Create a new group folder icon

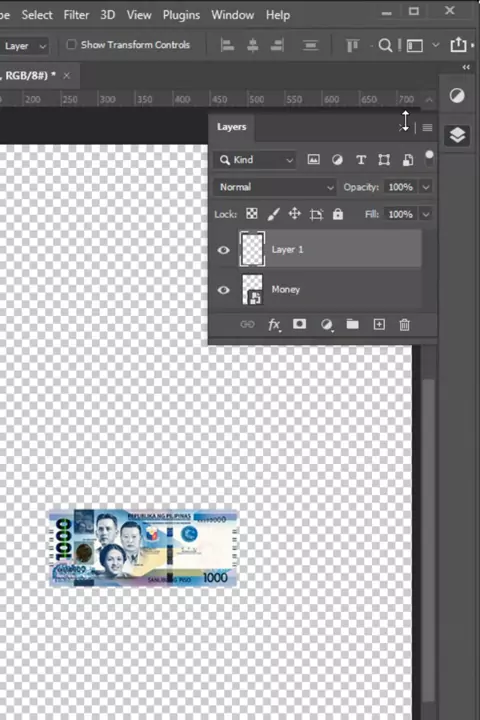(352, 324)
